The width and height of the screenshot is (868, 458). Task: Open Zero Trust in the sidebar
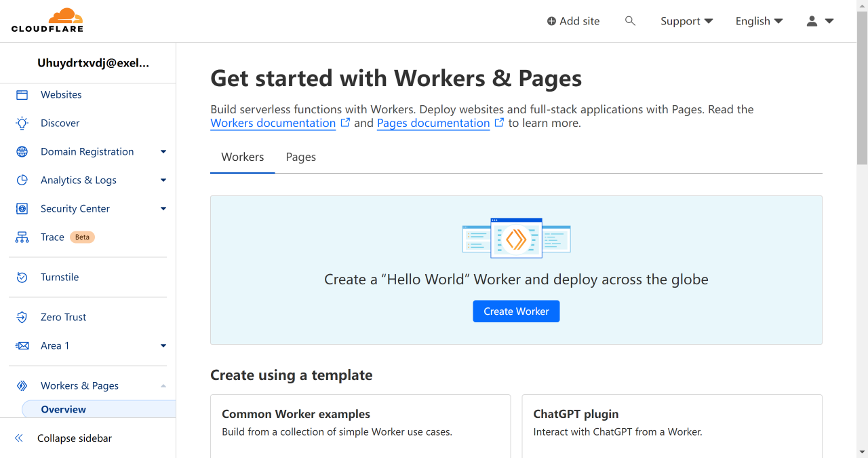pos(64,318)
